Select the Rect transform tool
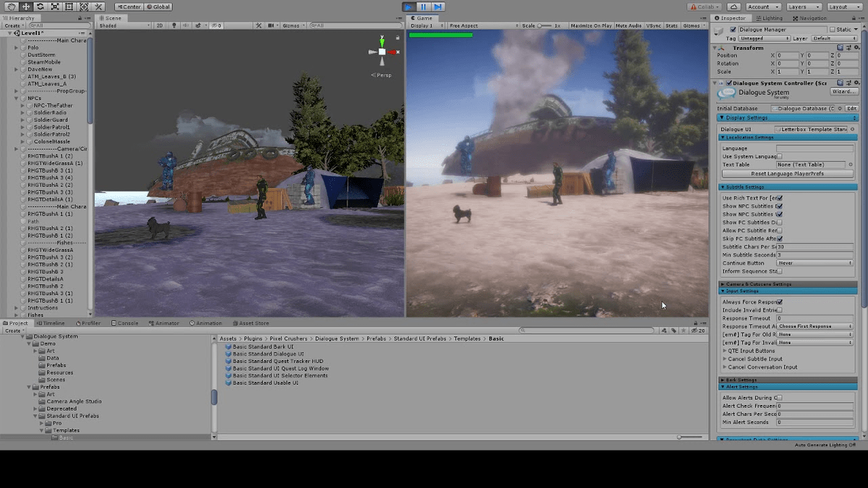This screenshot has width=868, height=488. point(69,7)
